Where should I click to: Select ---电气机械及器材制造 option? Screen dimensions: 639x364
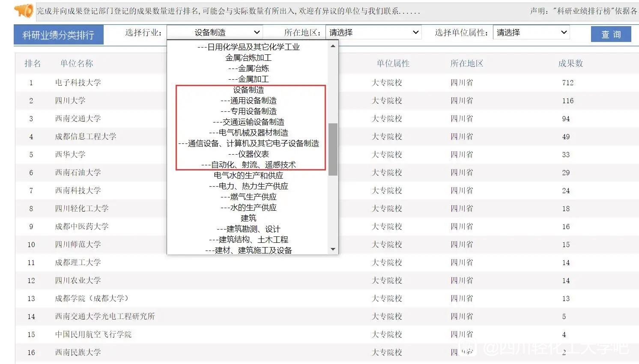point(248,133)
